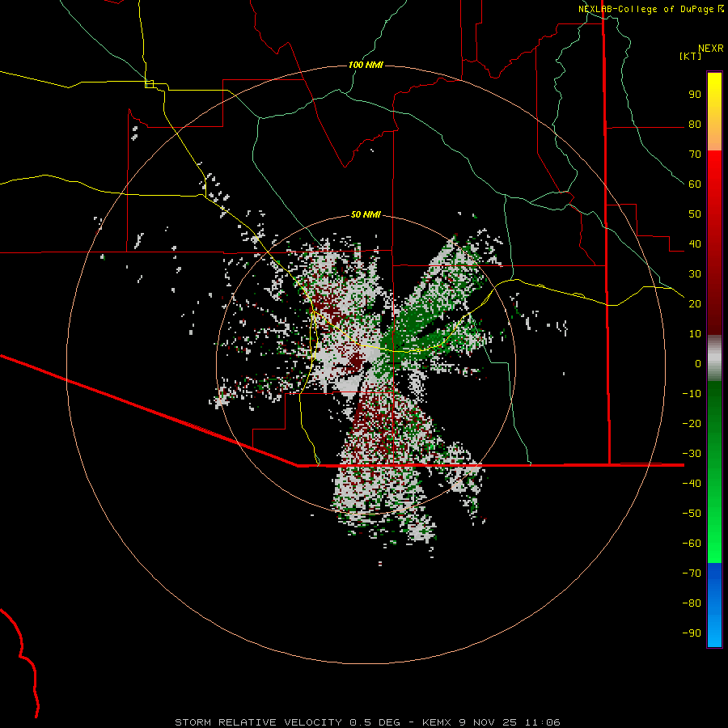Click the 50 value on velocity scale
The height and width of the screenshot is (728, 728).
click(x=695, y=214)
